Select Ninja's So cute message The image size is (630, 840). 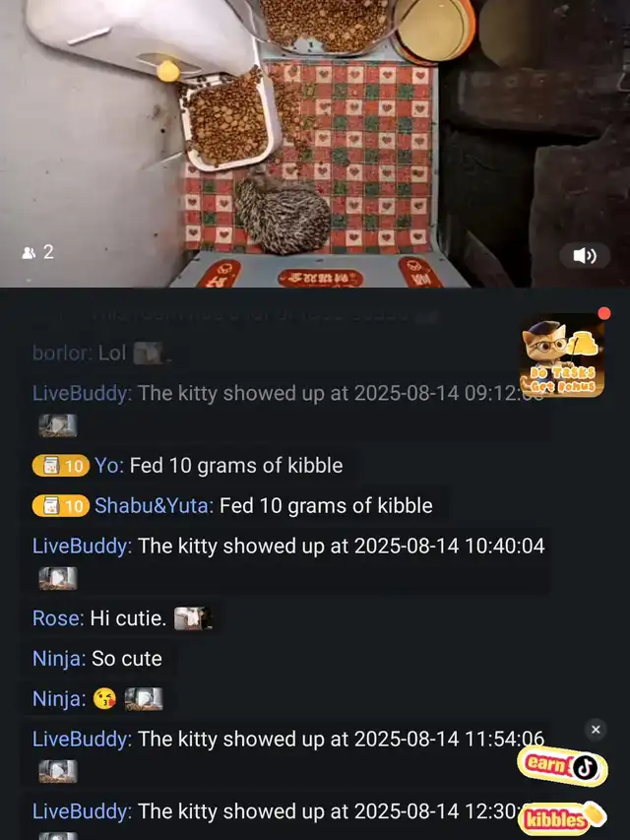point(97,659)
